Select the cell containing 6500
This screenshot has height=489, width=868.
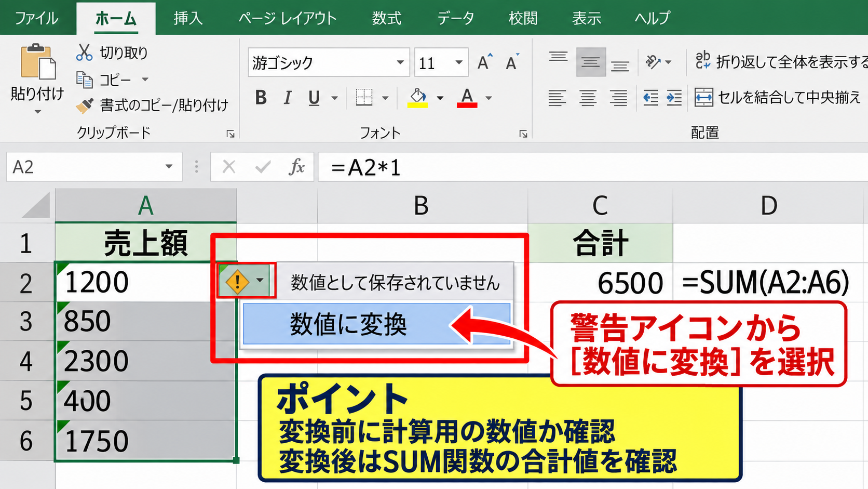pos(600,282)
